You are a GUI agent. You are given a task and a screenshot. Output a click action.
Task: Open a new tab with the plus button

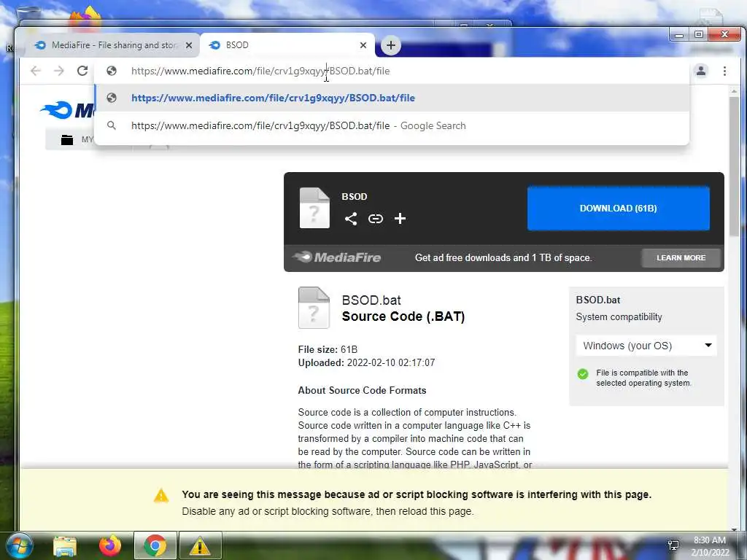tap(391, 45)
